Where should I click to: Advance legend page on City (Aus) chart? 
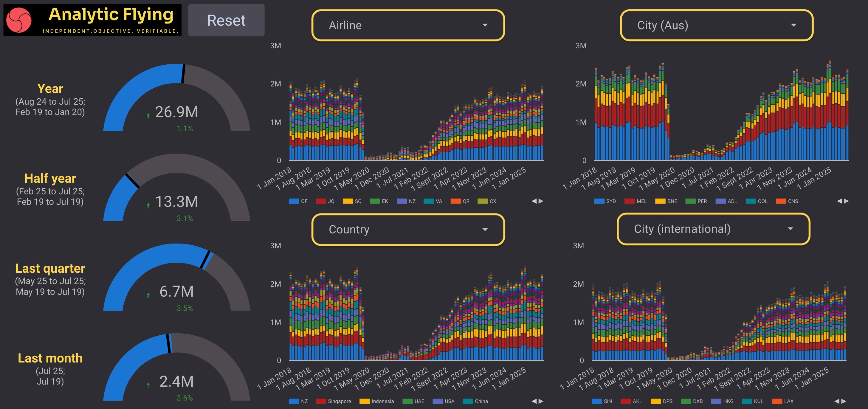click(847, 201)
